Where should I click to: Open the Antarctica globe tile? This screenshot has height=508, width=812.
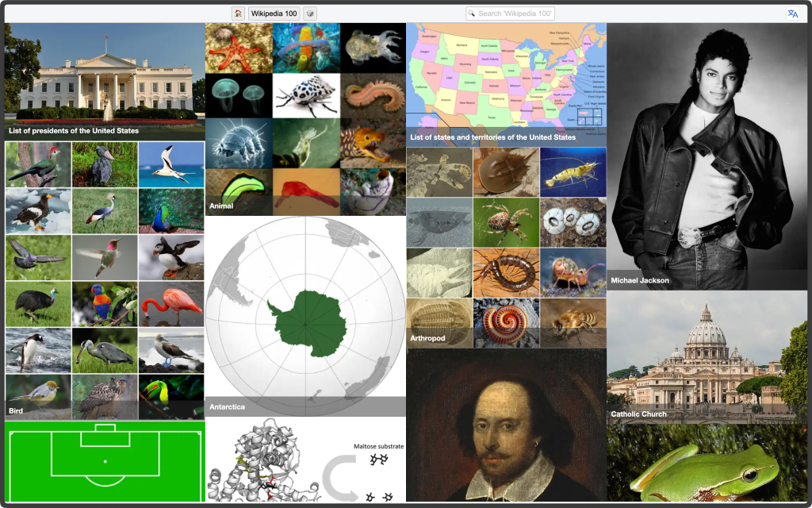click(x=305, y=316)
